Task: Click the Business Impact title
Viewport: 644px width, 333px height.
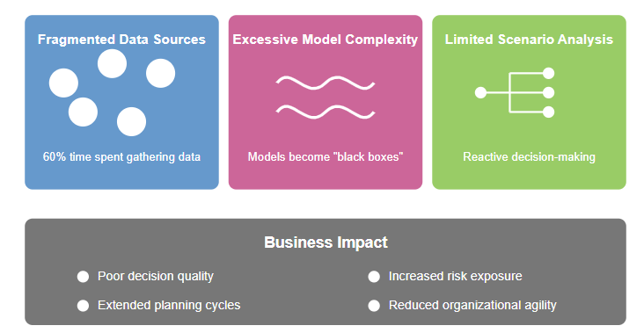Action: coord(326,243)
